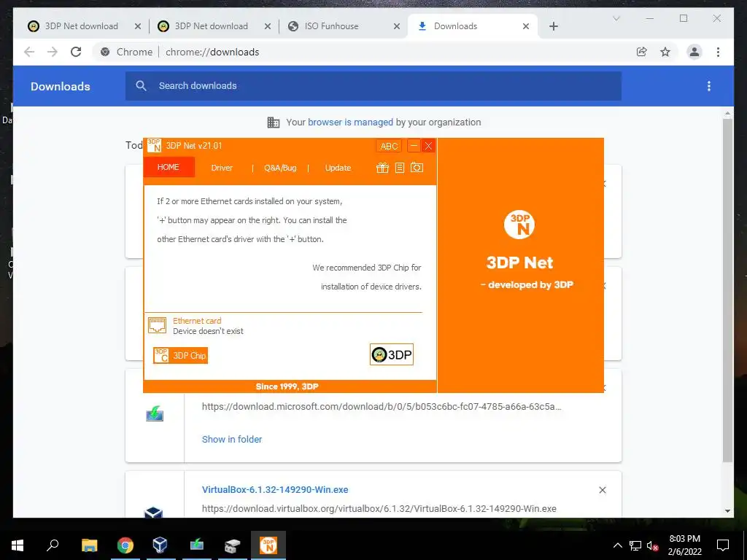This screenshot has width=747, height=560.
Task: Click the downloads page vertical scrollbar
Action: click(x=727, y=290)
